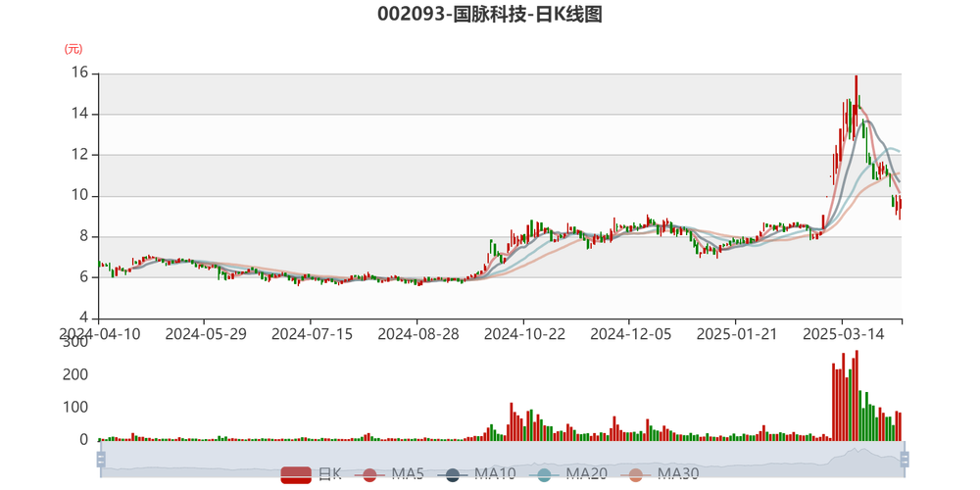Click the 2025-03-14 date axis label

point(843,334)
